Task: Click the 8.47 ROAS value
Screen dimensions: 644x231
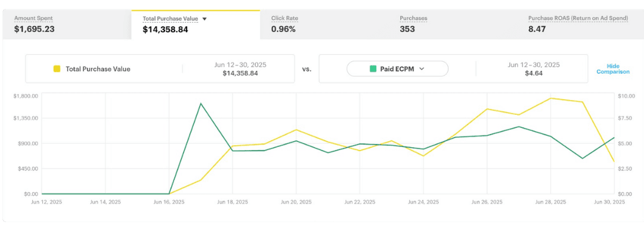Action: tap(537, 29)
